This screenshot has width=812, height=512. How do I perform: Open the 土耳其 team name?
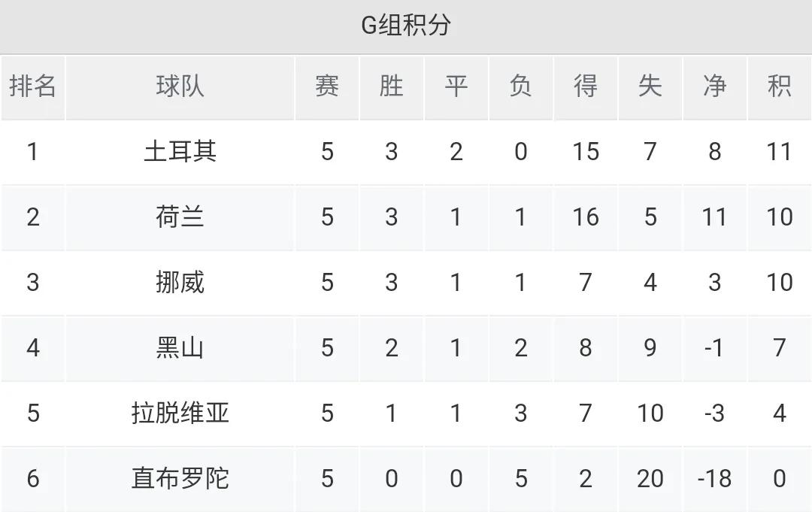click(180, 152)
